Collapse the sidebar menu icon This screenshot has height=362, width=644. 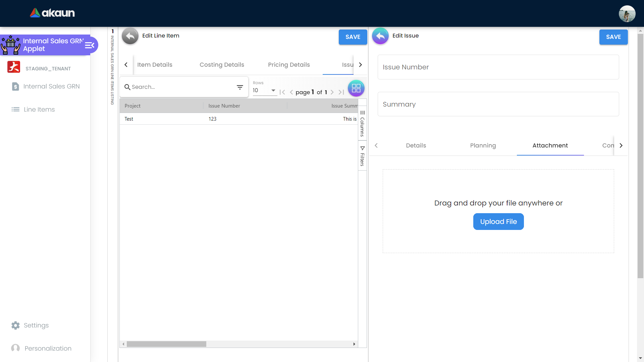click(90, 45)
